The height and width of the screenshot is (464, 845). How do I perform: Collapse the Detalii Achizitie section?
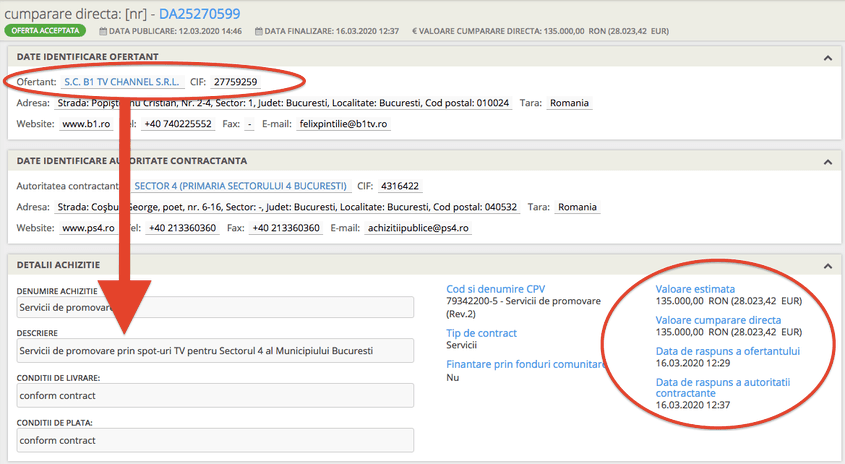click(828, 265)
